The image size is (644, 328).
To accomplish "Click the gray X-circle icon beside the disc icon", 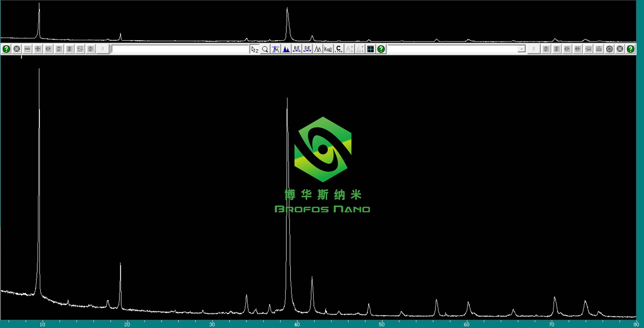I will [620, 49].
